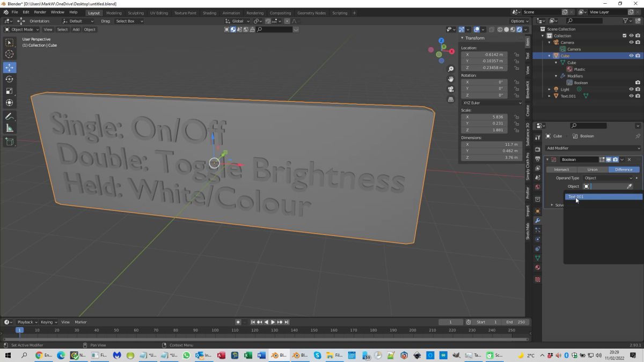Toggle Boolean modifier edit mode display
The height and width of the screenshot is (362, 644).
[602, 159]
